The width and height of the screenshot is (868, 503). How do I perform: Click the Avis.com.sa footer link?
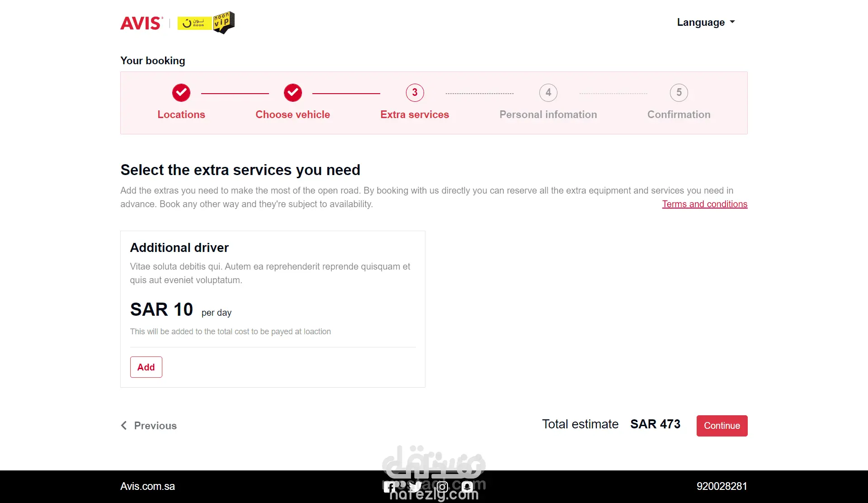click(x=147, y=486)
